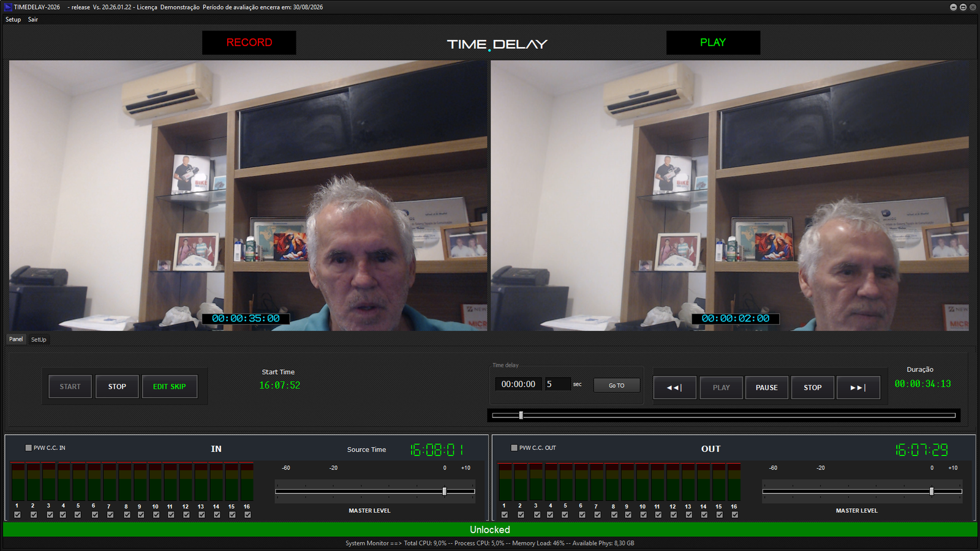Click the record-side camera preview
This screenshot has height=551, width=980.
[x=248, y=195]
